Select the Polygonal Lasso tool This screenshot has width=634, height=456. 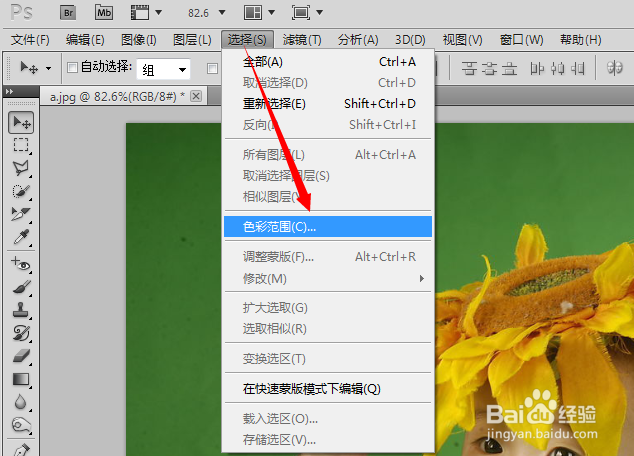21,168
